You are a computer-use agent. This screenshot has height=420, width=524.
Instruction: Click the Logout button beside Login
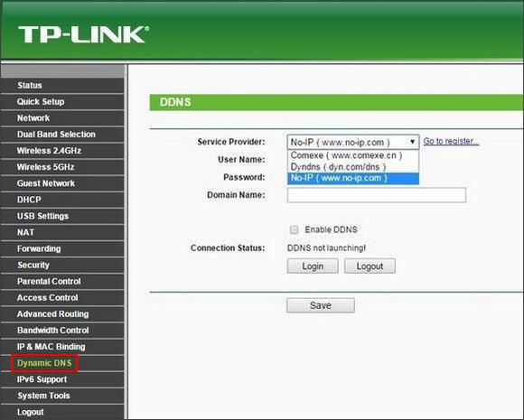point(370,266)
